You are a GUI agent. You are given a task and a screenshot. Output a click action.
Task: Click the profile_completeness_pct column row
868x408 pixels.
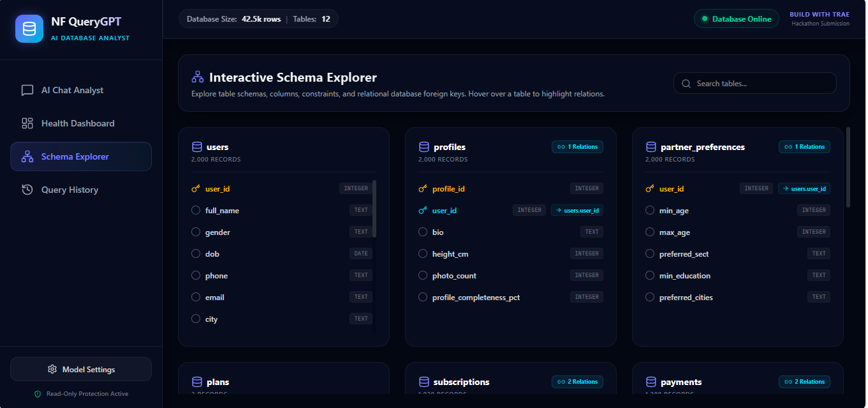tap(511, 298)
